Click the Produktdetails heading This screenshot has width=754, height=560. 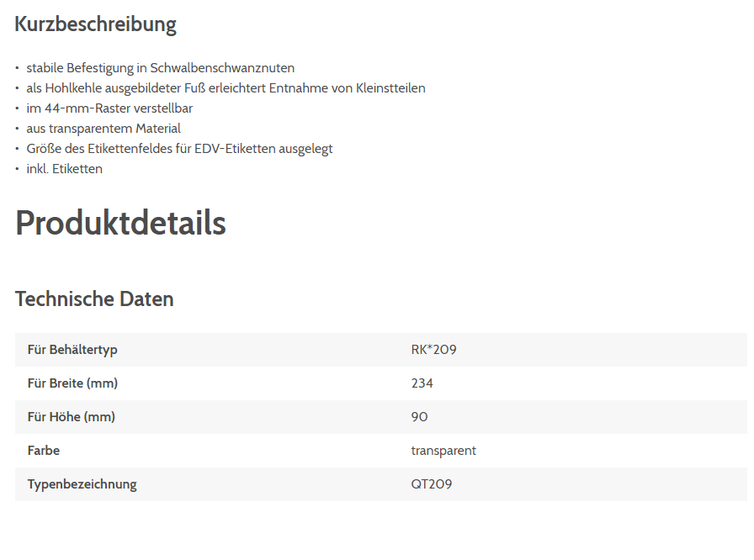click(120, 223)
